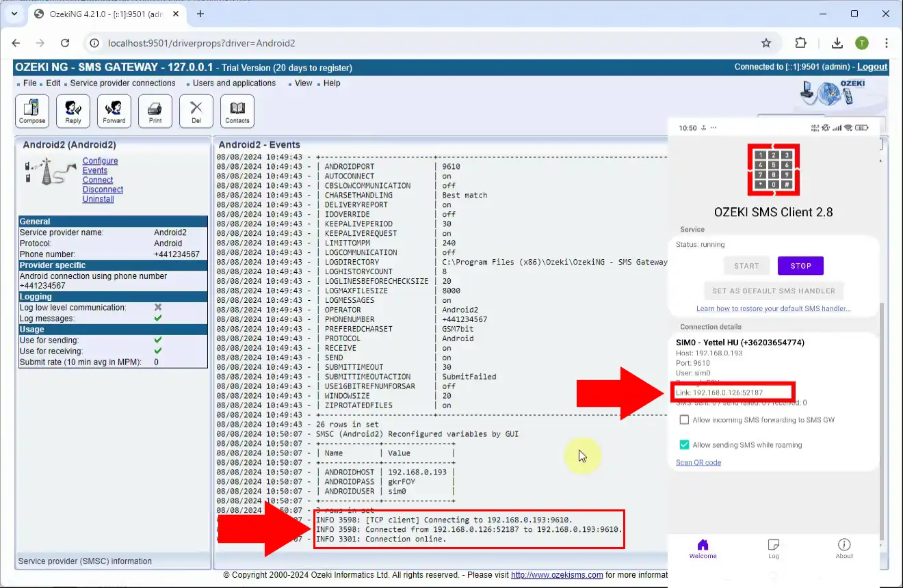Open the www.ozekisms.com footer link
The height and width of the screenshot is (588, 903).
tap(557, 576)
